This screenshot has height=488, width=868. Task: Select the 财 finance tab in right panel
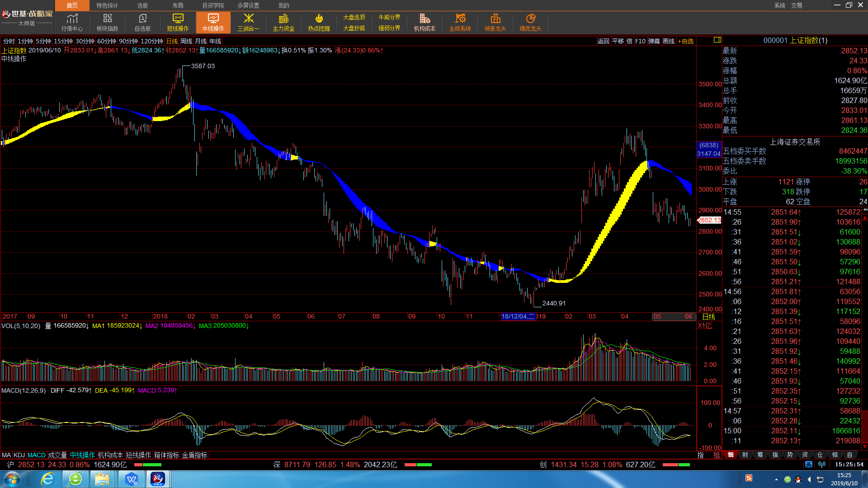tap(745, 455)
